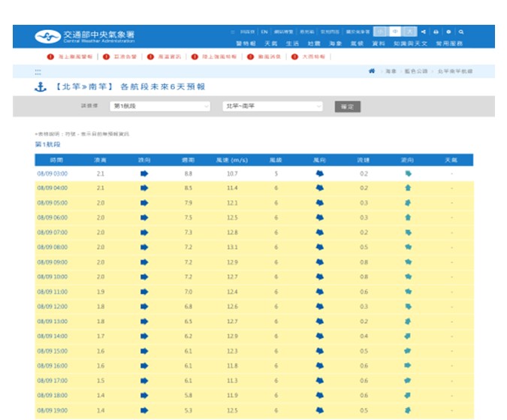
Task: Click wind speed value 13.1 at 08:00
Action: 232,247
